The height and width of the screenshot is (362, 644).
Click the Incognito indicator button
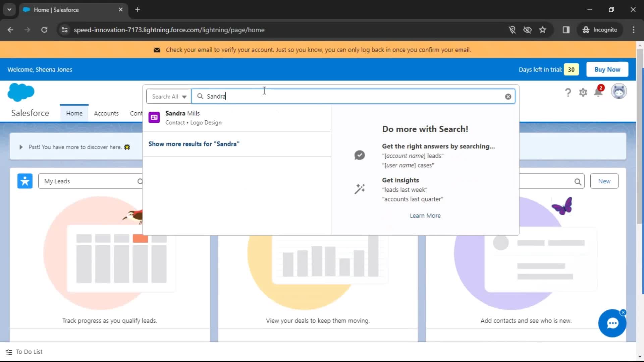tap(600, 30)
